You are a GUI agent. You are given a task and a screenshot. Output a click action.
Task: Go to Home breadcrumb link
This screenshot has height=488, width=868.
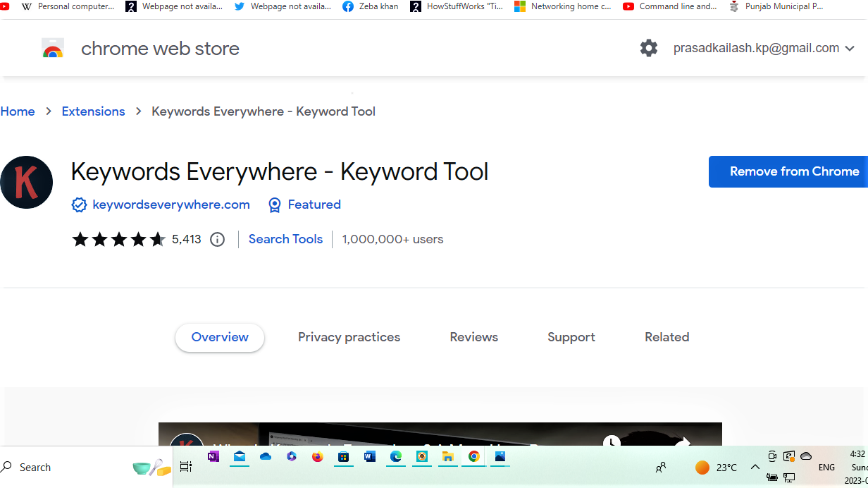18,111
